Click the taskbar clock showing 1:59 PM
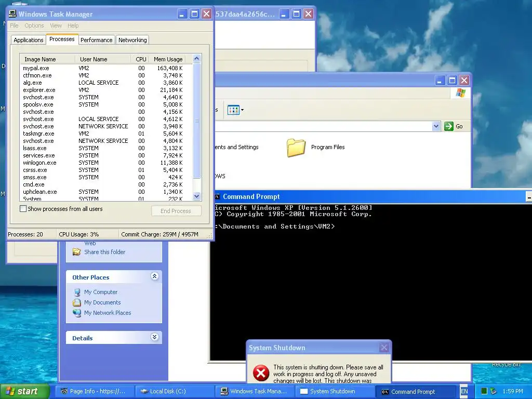This screenshot has width=532, height=399. pyautogui.click(x=513, y=391)
